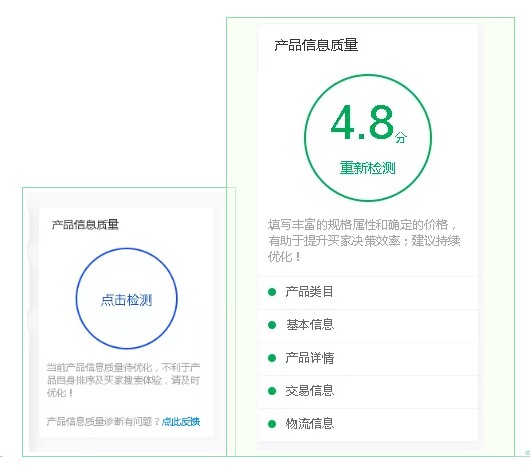530x468 pixels.
Task: Select the 基本信息 row
Action: coord(368,325)
